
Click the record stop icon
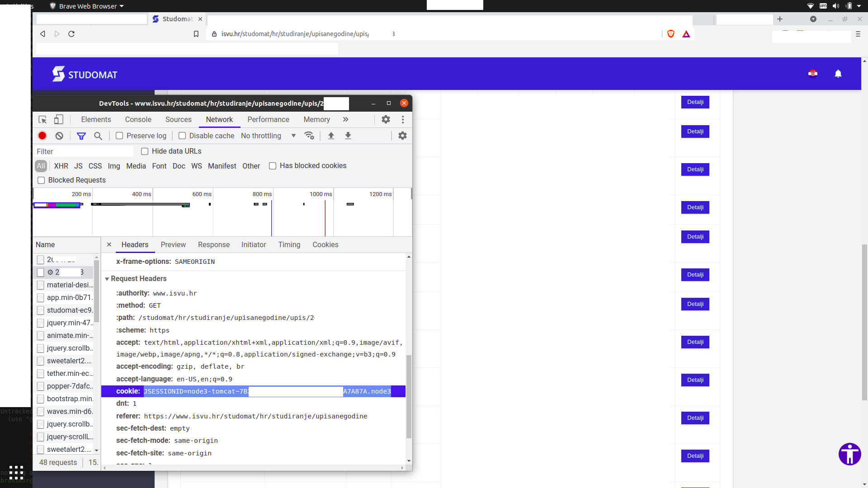tap(42, 136)
